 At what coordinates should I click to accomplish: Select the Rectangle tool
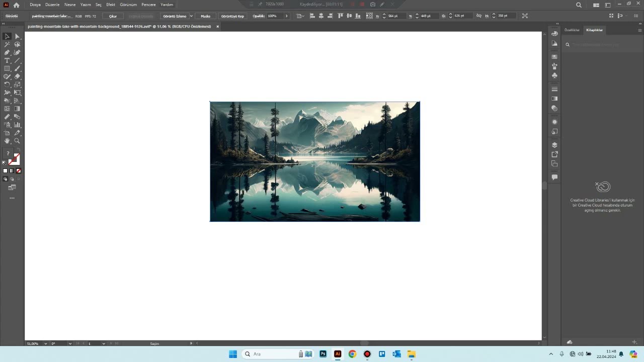tap(7, 68)
